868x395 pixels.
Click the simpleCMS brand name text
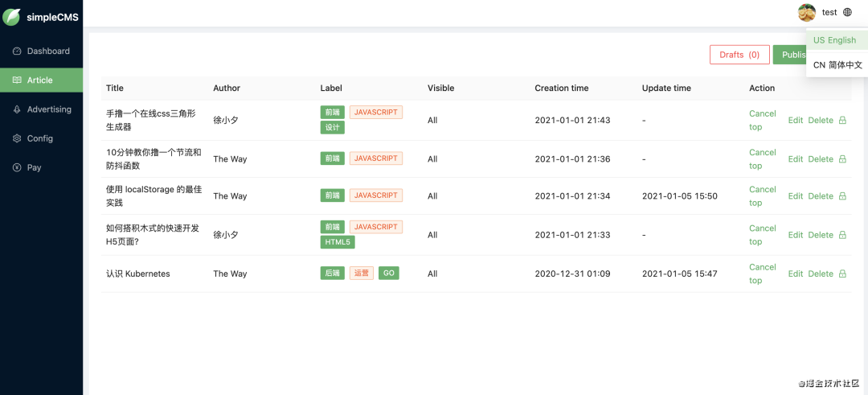(x=52, y=17)
